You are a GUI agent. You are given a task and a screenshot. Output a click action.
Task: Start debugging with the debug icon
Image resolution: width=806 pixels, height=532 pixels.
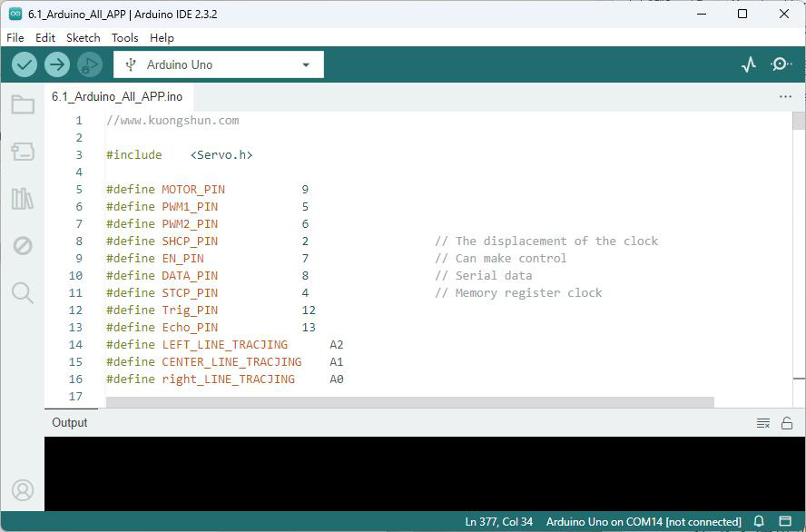tap(90, 64)
